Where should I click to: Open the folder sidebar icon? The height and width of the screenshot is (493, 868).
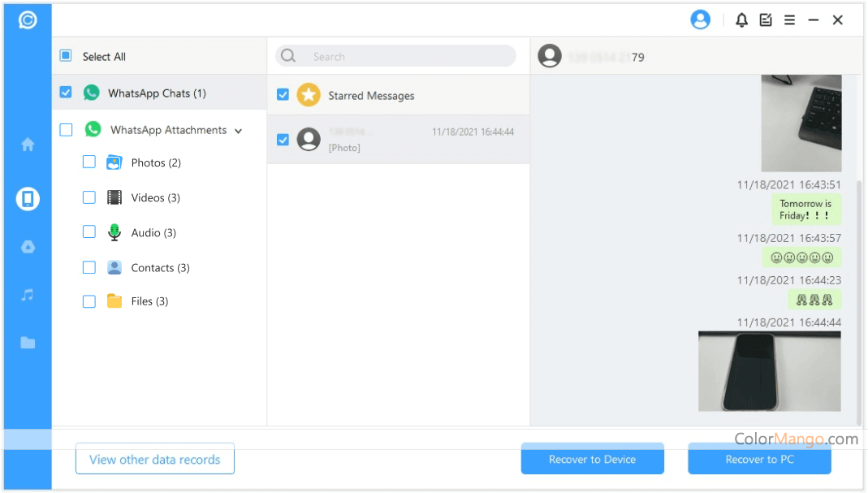point(28,343)
